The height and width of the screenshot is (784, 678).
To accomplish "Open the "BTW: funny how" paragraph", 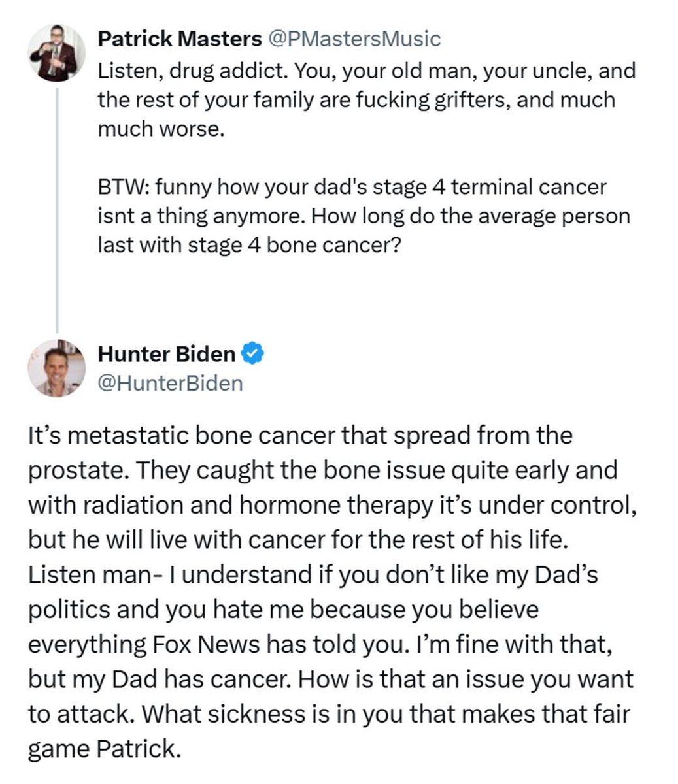I will [364, 216].
